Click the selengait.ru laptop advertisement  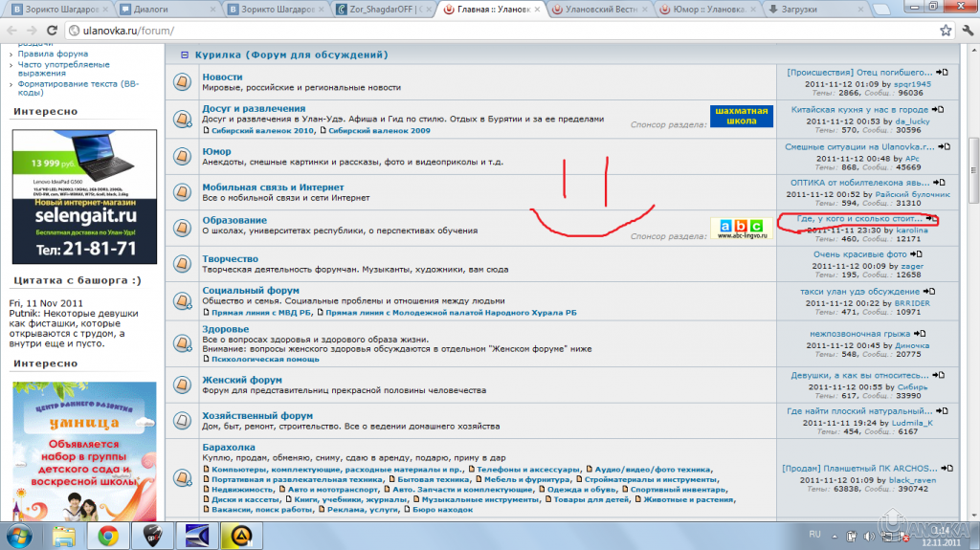[84, 197]
